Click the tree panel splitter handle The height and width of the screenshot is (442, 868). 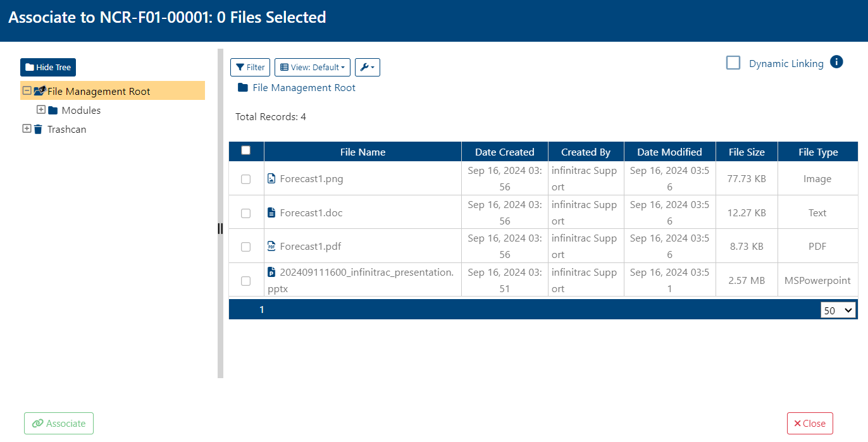coord(220,228)
